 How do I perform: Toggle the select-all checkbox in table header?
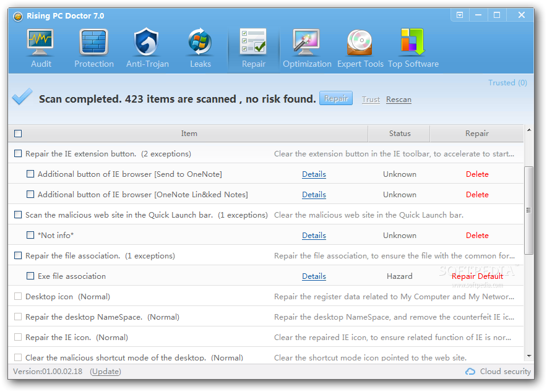click(x=18, y=134)
